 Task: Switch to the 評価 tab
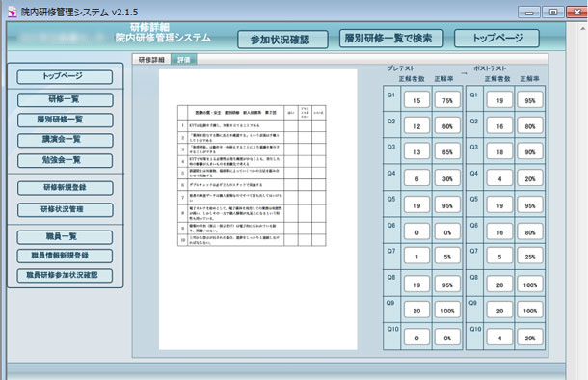184,60
